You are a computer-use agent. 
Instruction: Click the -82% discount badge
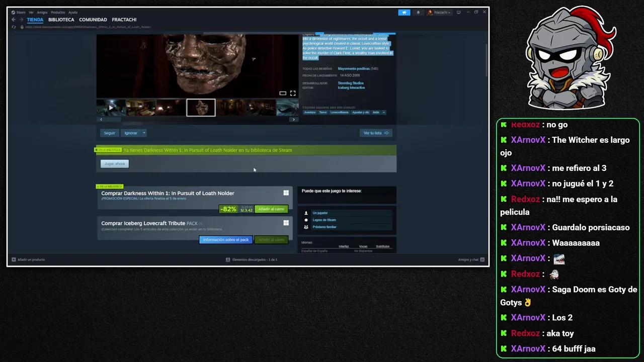tap(228, 209)
